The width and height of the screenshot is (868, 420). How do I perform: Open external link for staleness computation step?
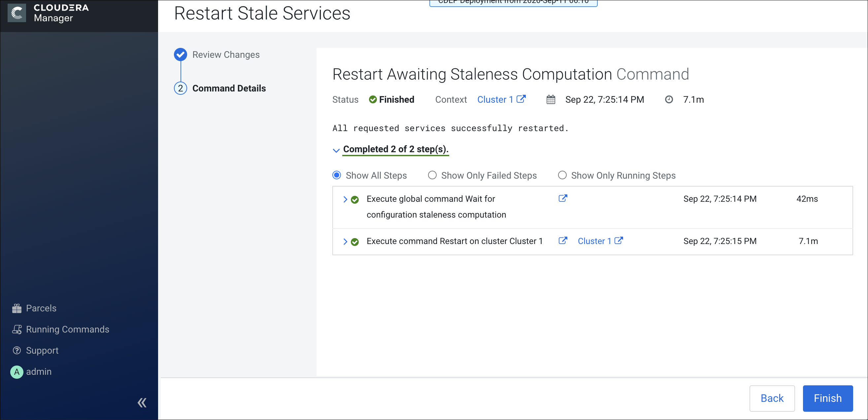[562, 198]
